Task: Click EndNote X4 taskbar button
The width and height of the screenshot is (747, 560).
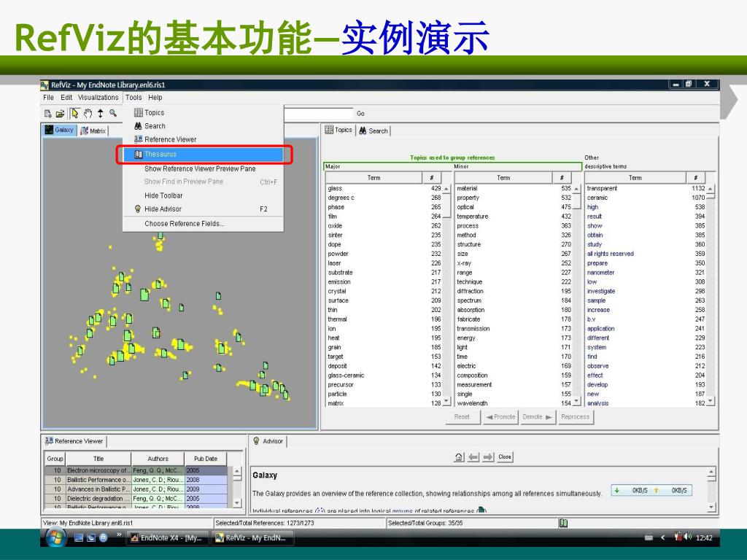Action: click(168, 538)
